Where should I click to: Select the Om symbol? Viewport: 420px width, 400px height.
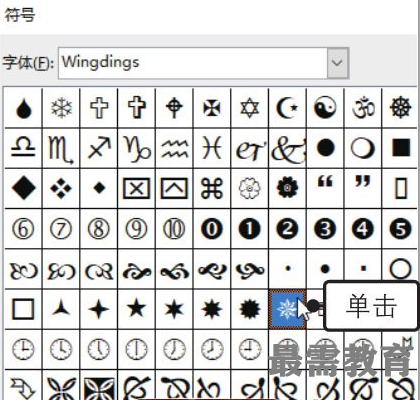[x=363, y=108]
